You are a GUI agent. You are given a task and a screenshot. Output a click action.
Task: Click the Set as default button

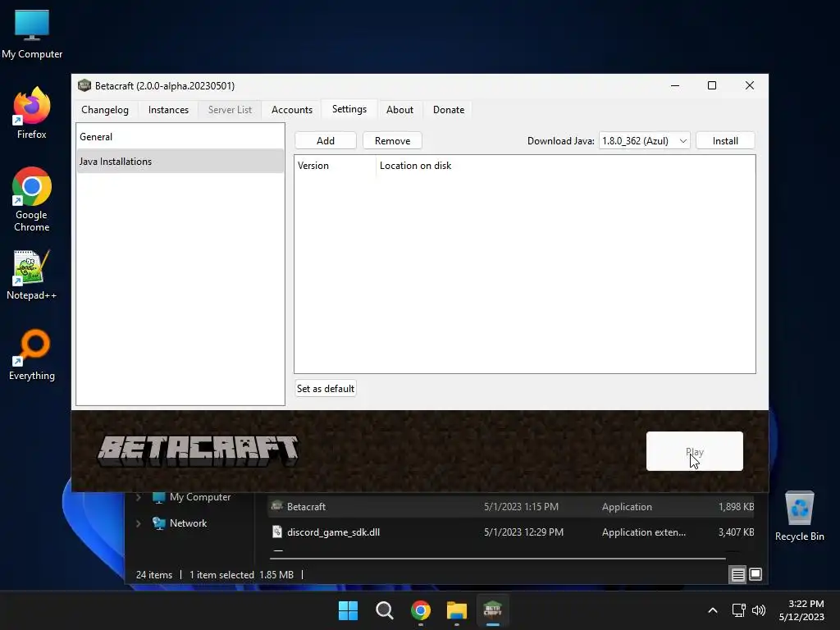pyautogui.click(x=325, y=388)
